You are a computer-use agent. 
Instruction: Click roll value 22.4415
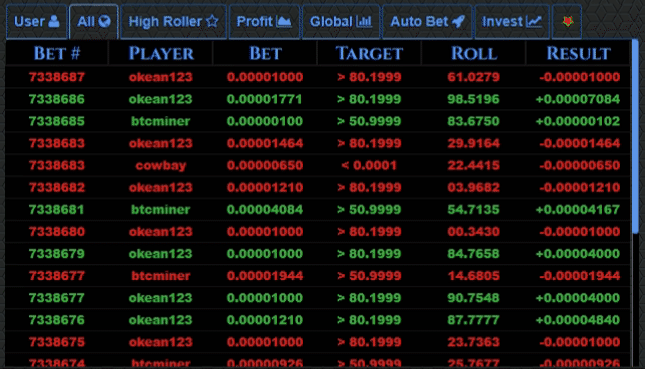point(473,165)
